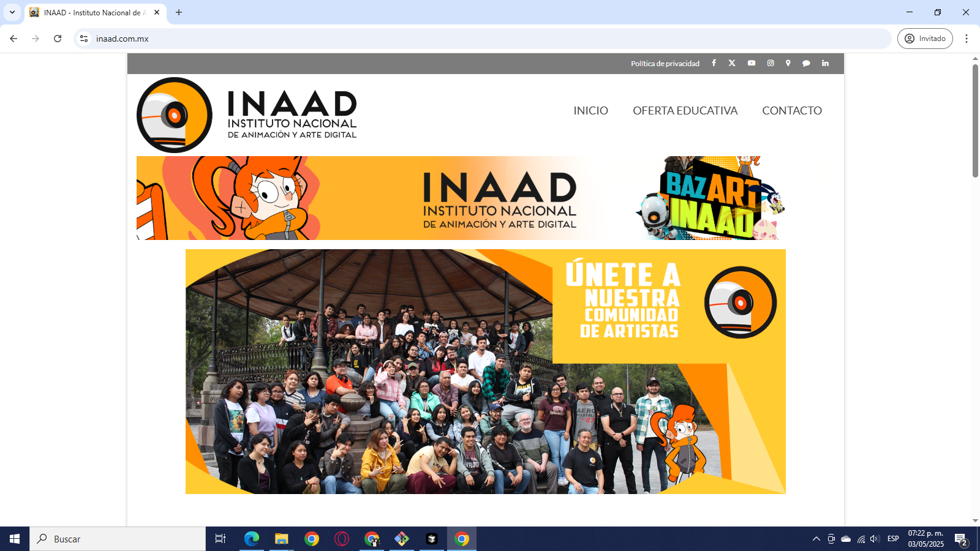The height and width of the screenshot is (551, 980).
Task: Close the INAAD browser tab
Action: (x=157, y=12)
